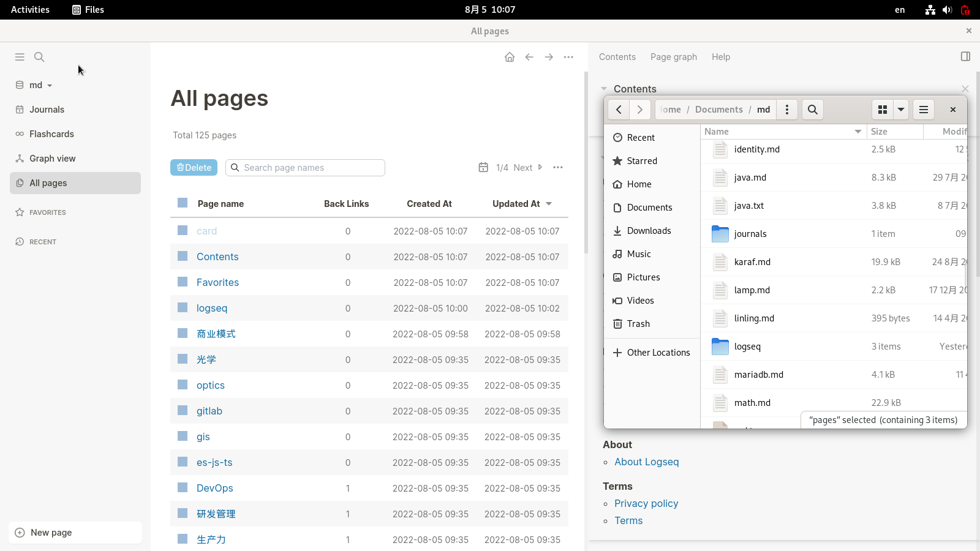Select the checkbox for the Contents page
Screen dimensions: 980x551
(183, 256)
